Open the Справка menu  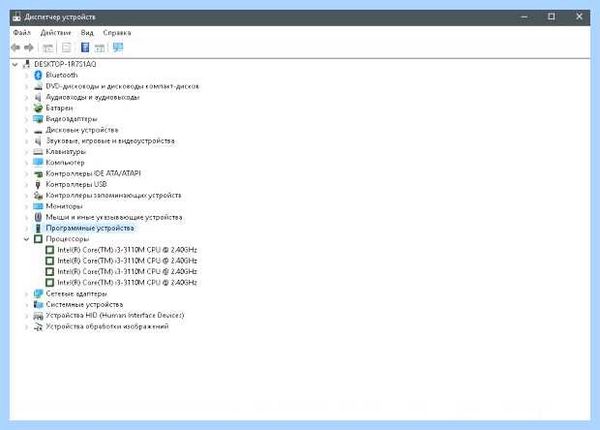tap(117, 33)
